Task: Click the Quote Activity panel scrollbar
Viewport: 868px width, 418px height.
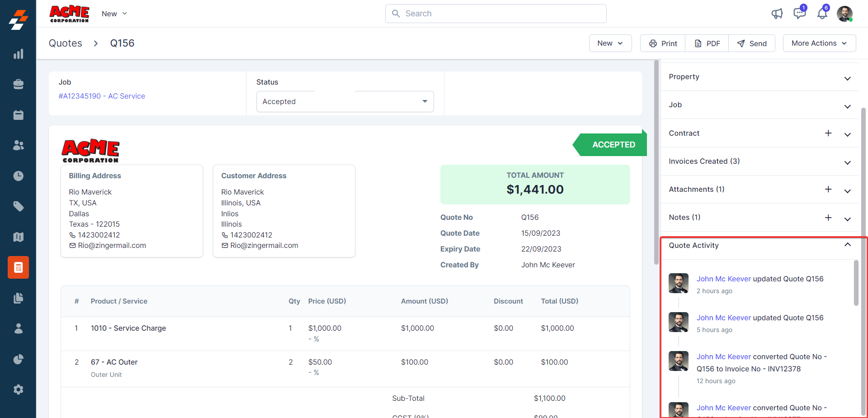Action: (855, 283)
